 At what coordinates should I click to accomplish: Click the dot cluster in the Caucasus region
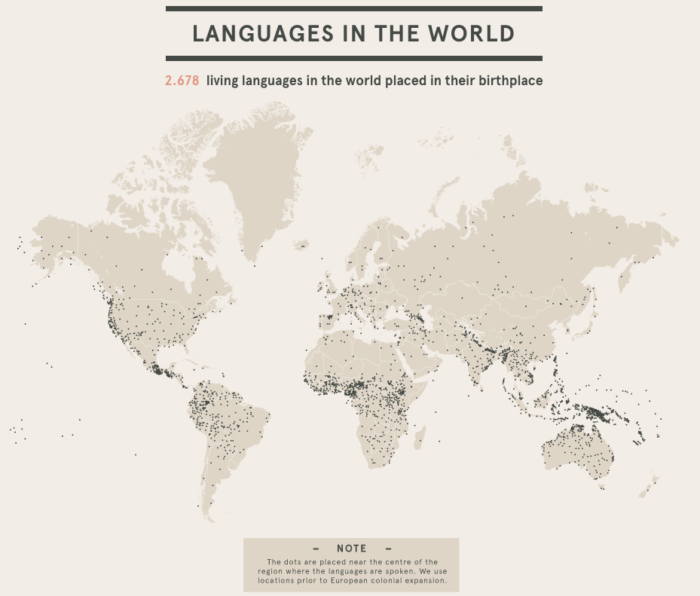tap(418, 320)
